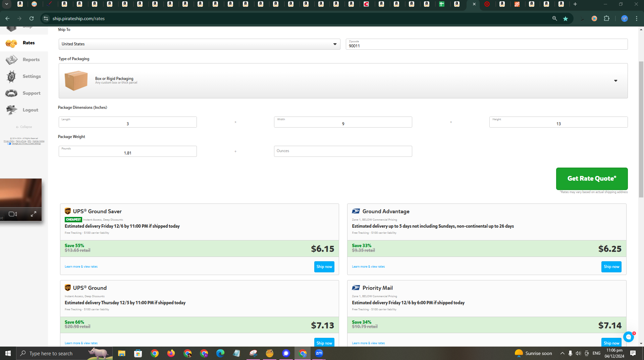Open File Explorer from the taskbar
This screenshot has width=644, height=360.
click(121, 353)
